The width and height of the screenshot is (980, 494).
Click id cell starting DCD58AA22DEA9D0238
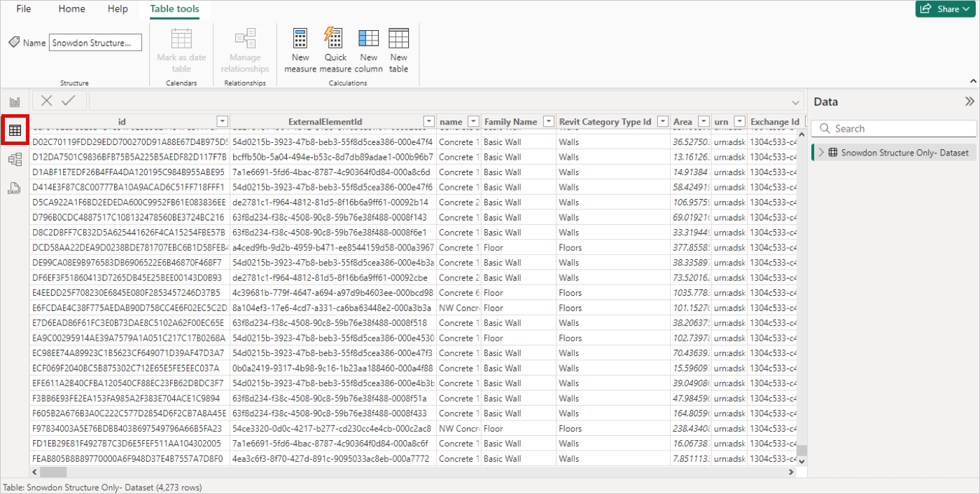coord(129,247)
